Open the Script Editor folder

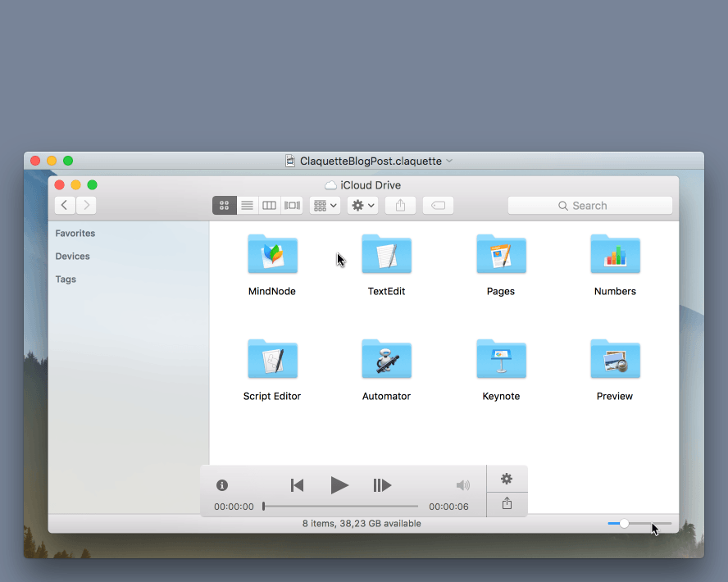pyautogui.click(x=272, y=359)
